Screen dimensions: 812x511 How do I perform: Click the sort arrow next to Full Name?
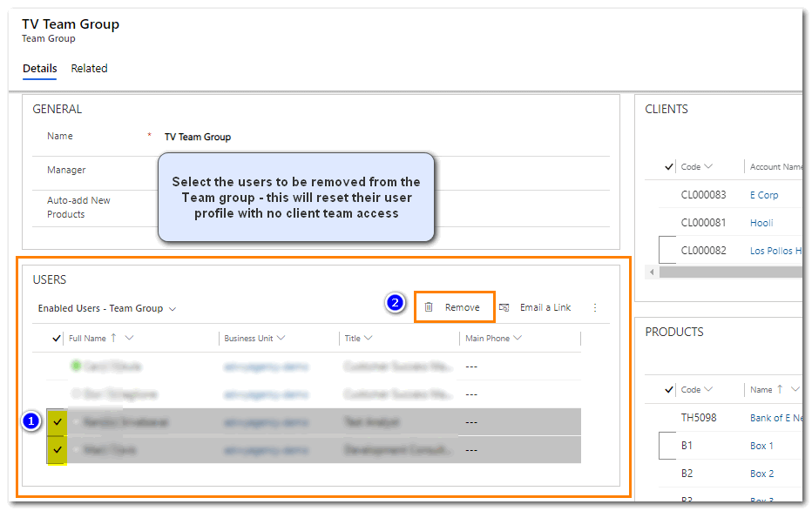114,338
